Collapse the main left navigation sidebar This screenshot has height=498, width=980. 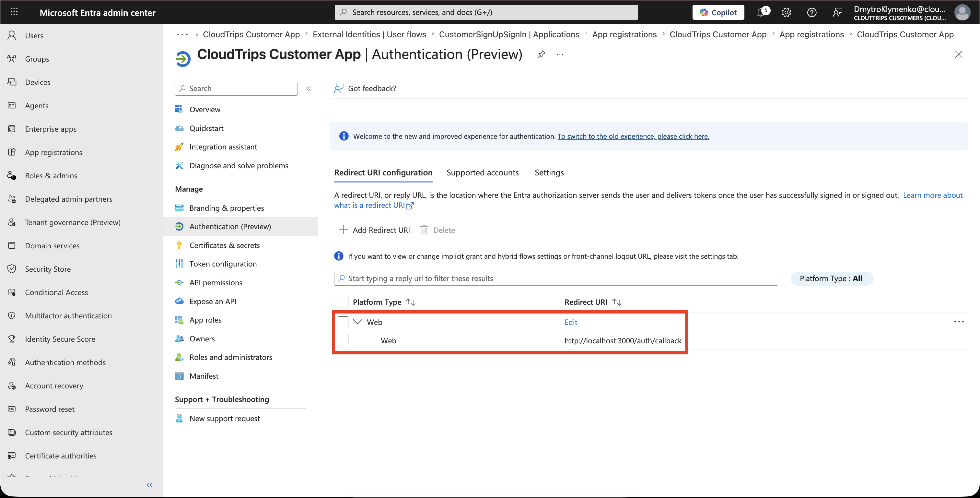tap(149, 485)
